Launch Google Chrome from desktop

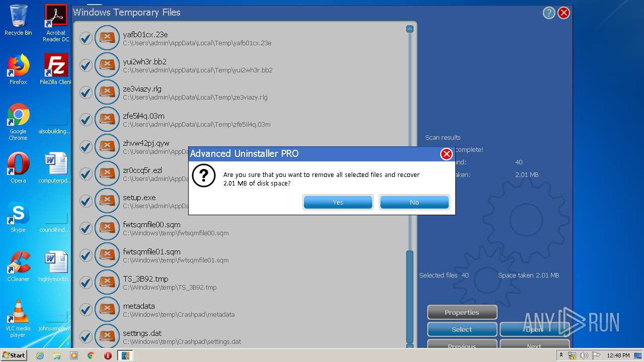pyautogui.click(x=18, y=122)
